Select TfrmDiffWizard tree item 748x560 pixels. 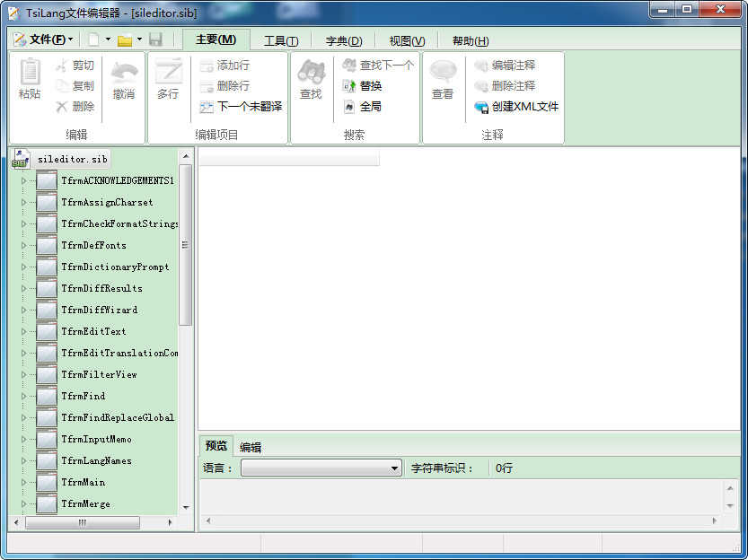[x=99, y=310]
